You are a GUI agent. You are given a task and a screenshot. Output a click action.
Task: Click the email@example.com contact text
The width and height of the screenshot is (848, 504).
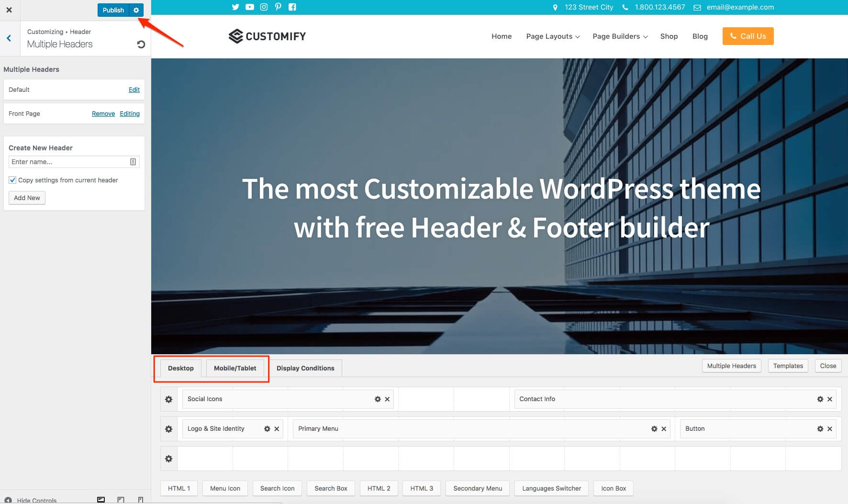[740, 7]
